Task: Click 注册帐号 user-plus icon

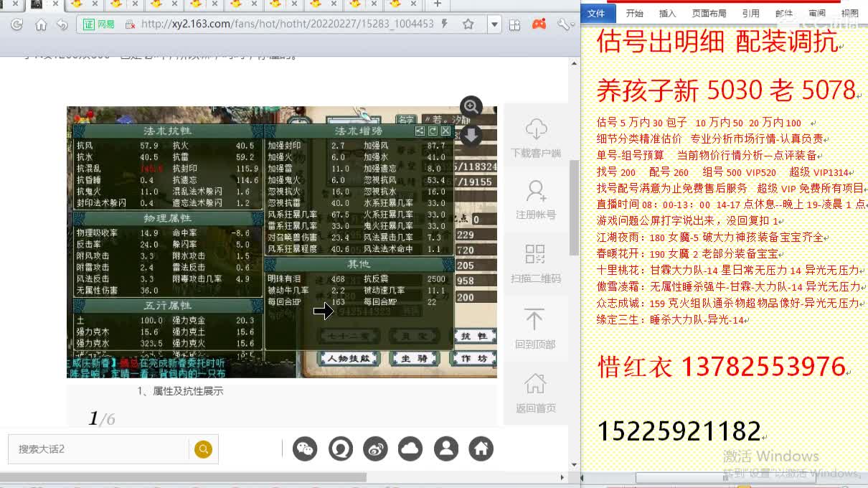Action: [x=536, y=192]
